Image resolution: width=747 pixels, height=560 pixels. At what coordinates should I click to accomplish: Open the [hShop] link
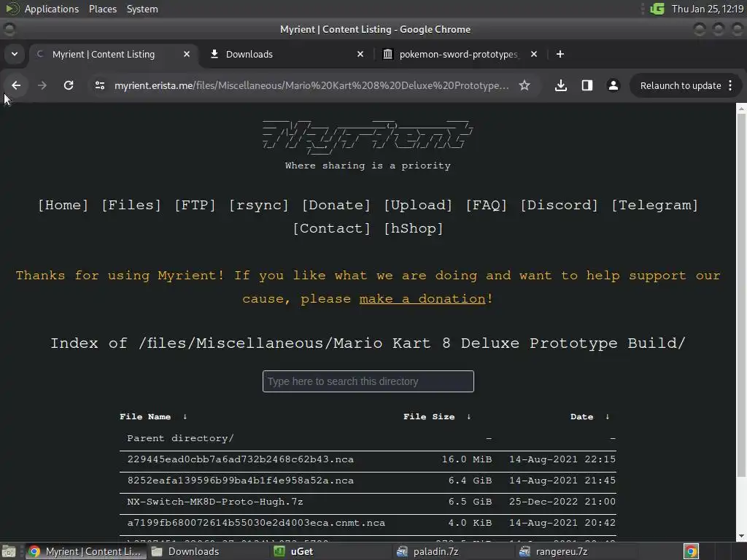click(x=414, y=228)
